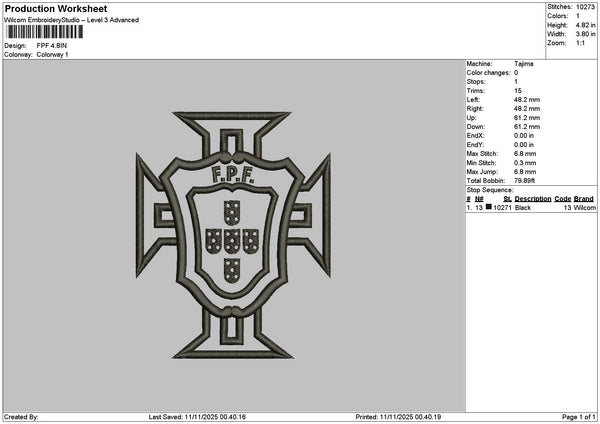600x424 pixels.
Task: Click the 'Code' column header
Action: point(562,199)
